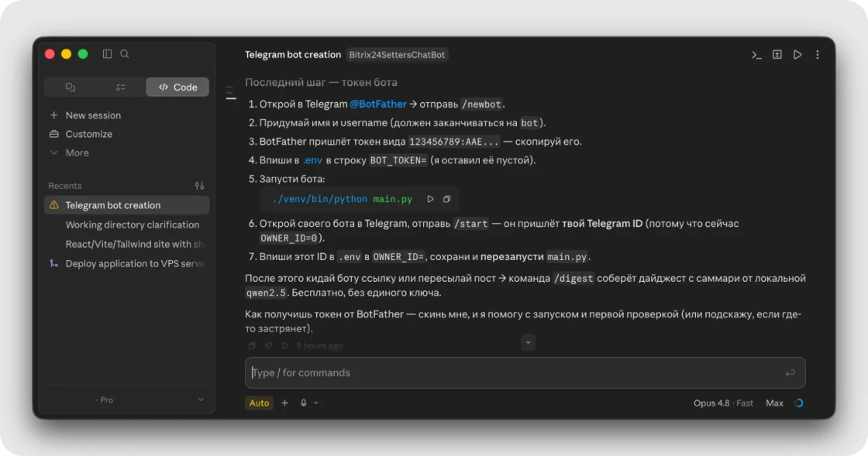
Task: Toggle the Auto permission mode
Action: pyautogui.click(x=259, y=403)
